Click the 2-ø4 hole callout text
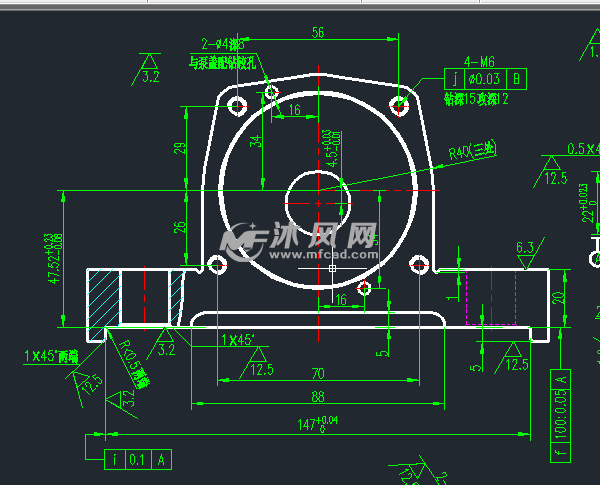Image resolution: width=600 pixels, height=485 pixels. (x=223, y=44)
